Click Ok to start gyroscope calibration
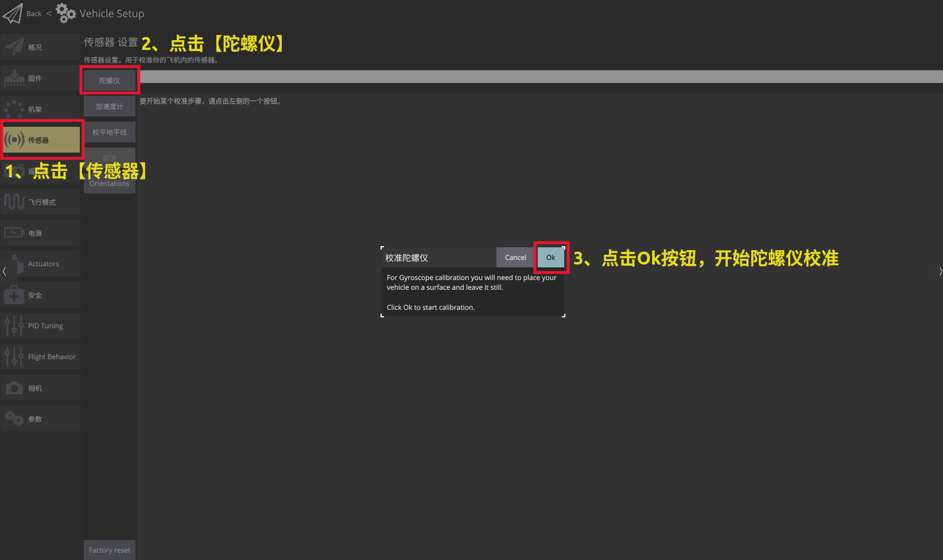Viewport: 943px width, 560px height. [x=550, y=257]
